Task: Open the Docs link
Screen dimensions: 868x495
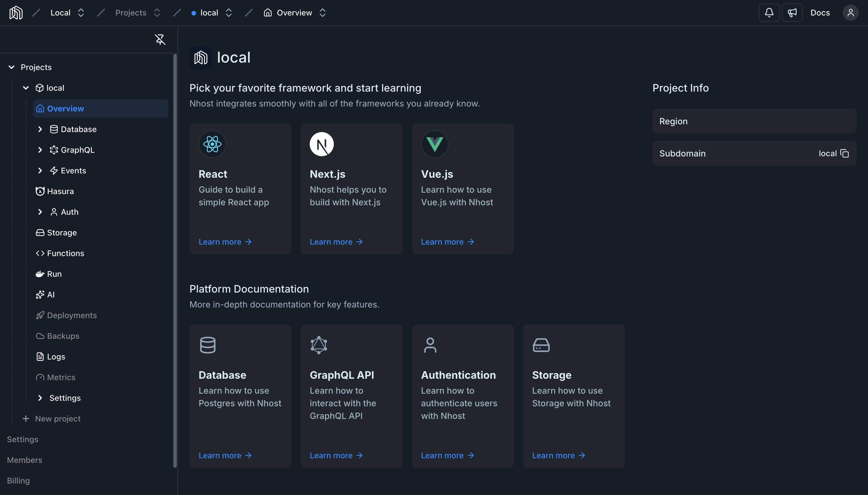Action: (820, 13)
